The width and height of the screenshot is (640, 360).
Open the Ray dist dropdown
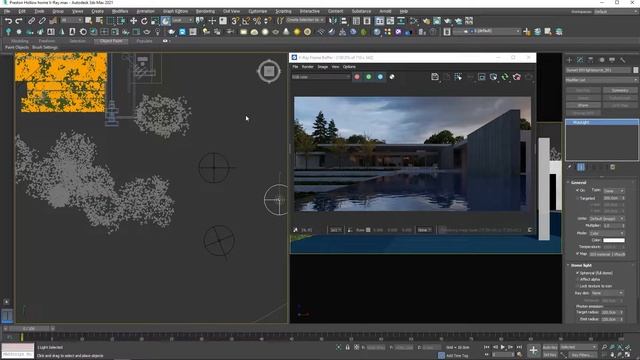coord(607,293)
